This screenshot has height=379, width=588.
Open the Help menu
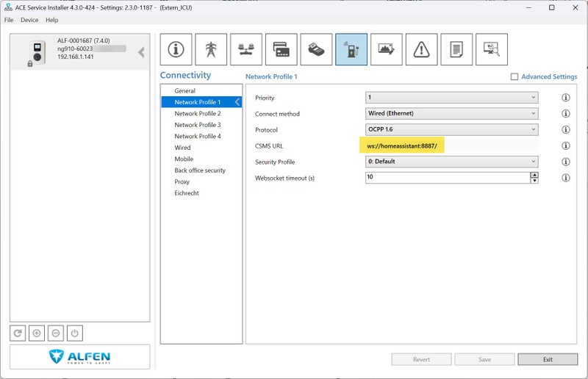point(51,20)
